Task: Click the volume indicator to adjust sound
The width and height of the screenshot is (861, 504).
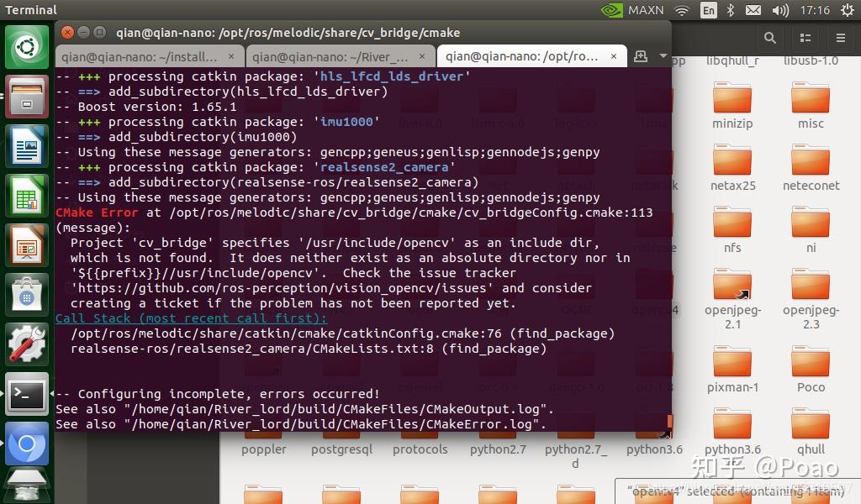Action: pos(780,10)
